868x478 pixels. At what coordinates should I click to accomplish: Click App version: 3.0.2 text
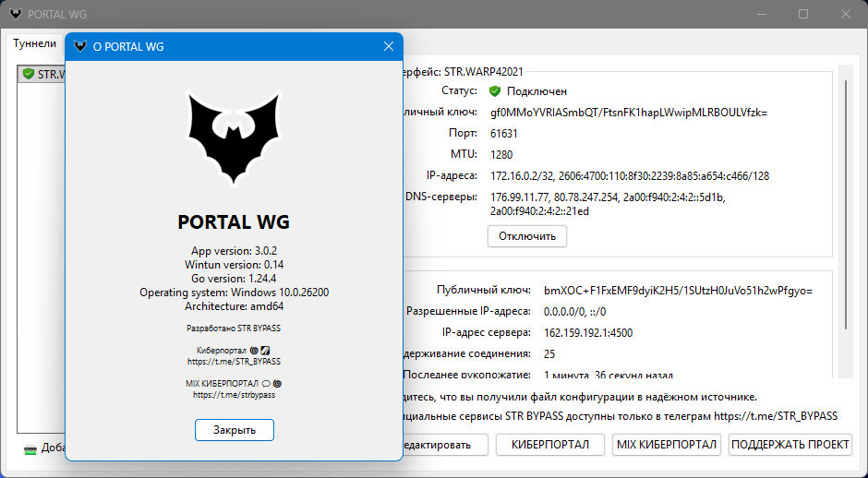click(235, 251)
